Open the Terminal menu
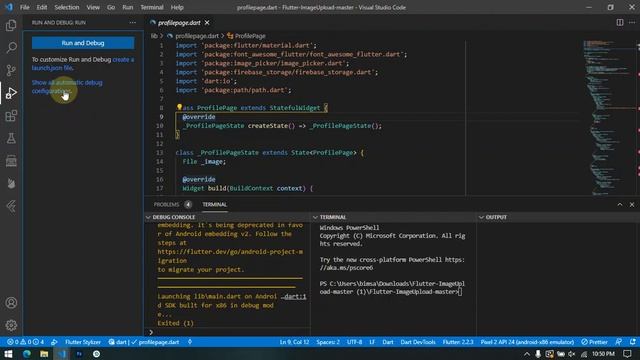Viewport: 640px width, 360px height. [x=152, y=7]
